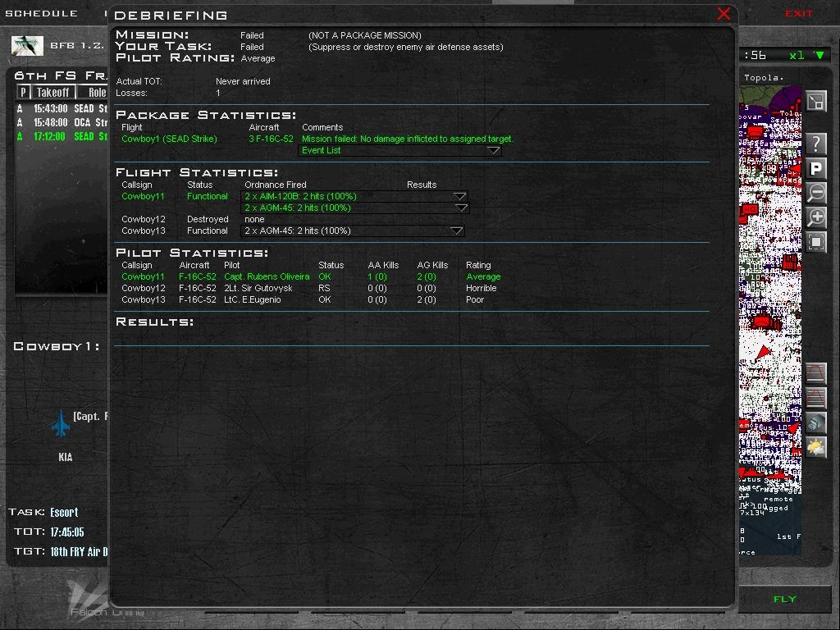Click the fit-to-frame map icon
The height and width of the screenshot is (630, 840).
click(x=816, y=242)
